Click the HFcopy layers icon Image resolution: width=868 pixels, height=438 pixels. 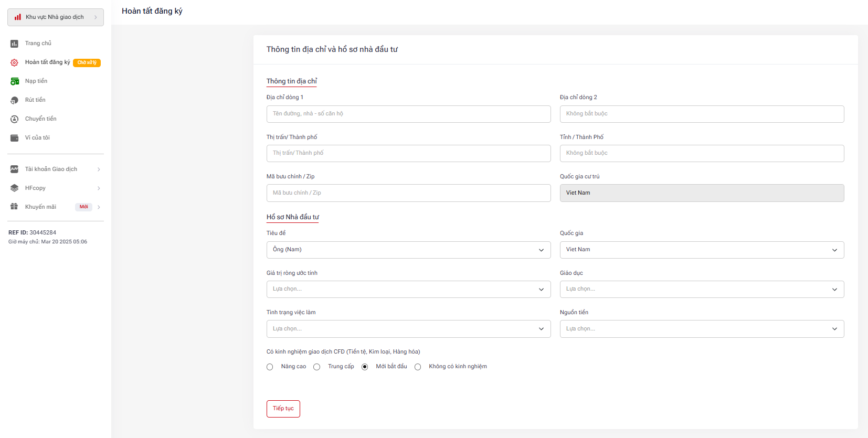click(14, 188)
